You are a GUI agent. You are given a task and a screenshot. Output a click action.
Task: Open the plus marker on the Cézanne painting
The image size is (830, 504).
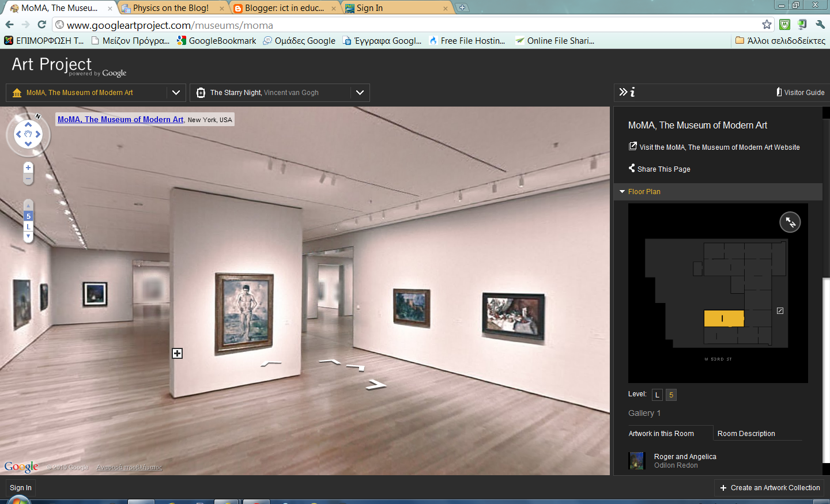[x=178, y=353]
